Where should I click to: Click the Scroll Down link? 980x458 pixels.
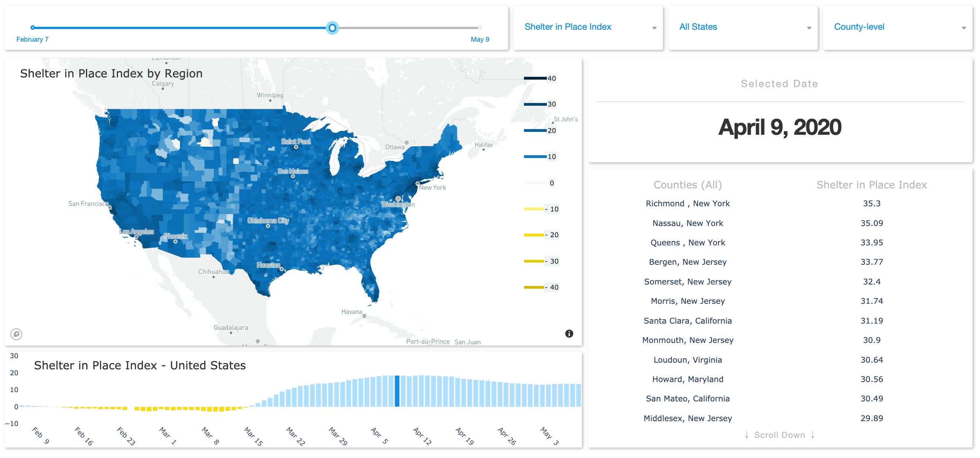779,435
